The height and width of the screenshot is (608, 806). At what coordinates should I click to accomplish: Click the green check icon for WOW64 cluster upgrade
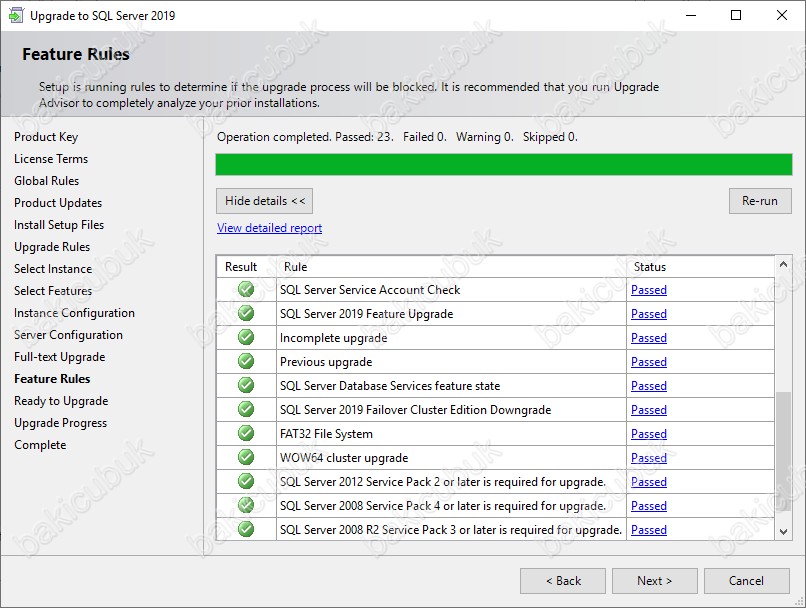click(x=246, y=457)
